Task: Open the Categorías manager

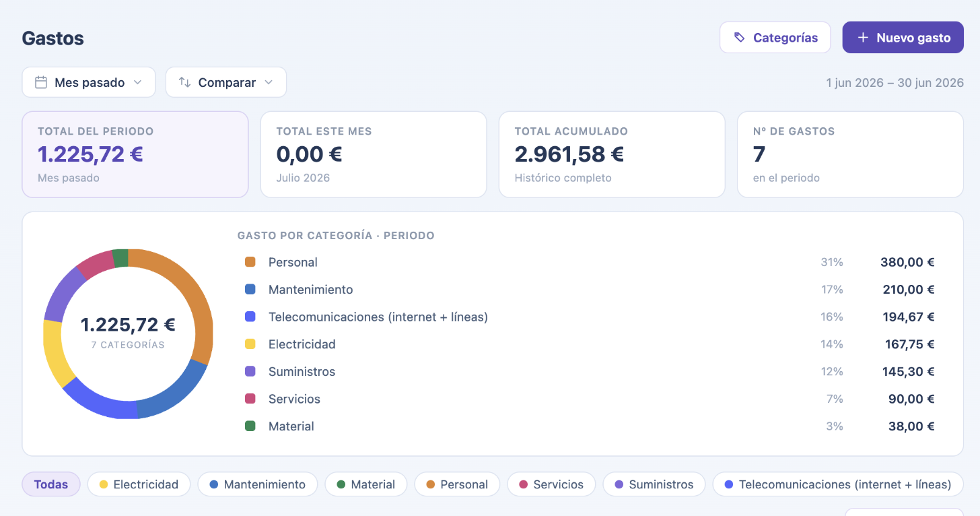Action: point(775,38)
